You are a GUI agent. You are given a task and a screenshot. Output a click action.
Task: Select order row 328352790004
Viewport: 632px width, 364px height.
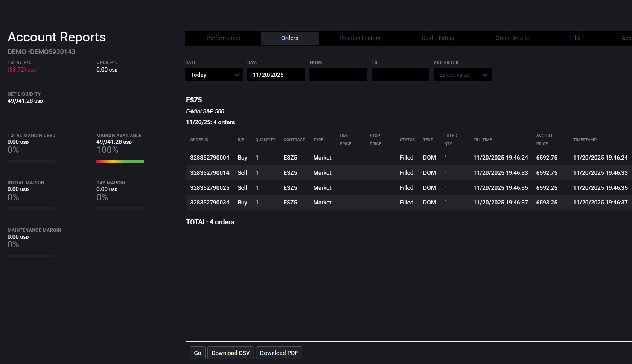click(x=210, y=157)
